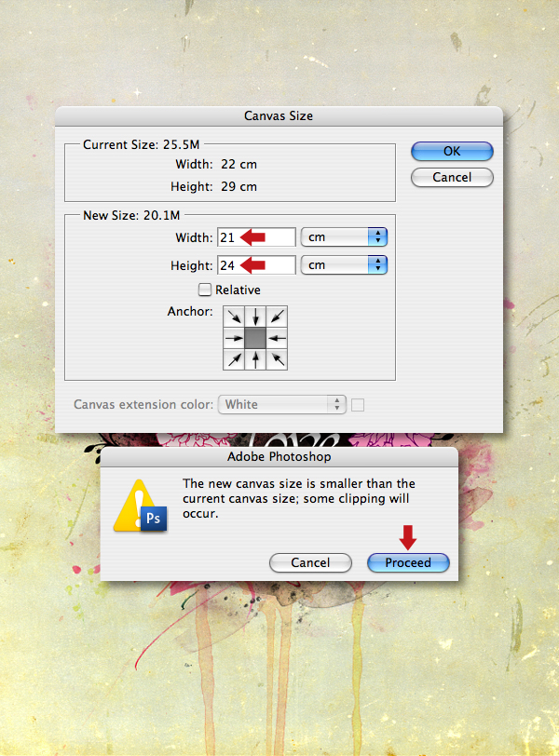Click the Adobe Photoshop dialog title bar
Image resolution: width=559 pixels, height=756 pixels.
pos(279,456)
